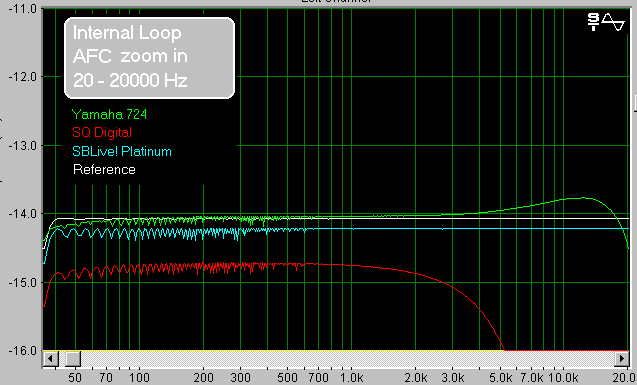Viewport: 637px width, 385px height.
Task: Click the 1.0k frequency axis label
Action: click(x=352, y=378)
